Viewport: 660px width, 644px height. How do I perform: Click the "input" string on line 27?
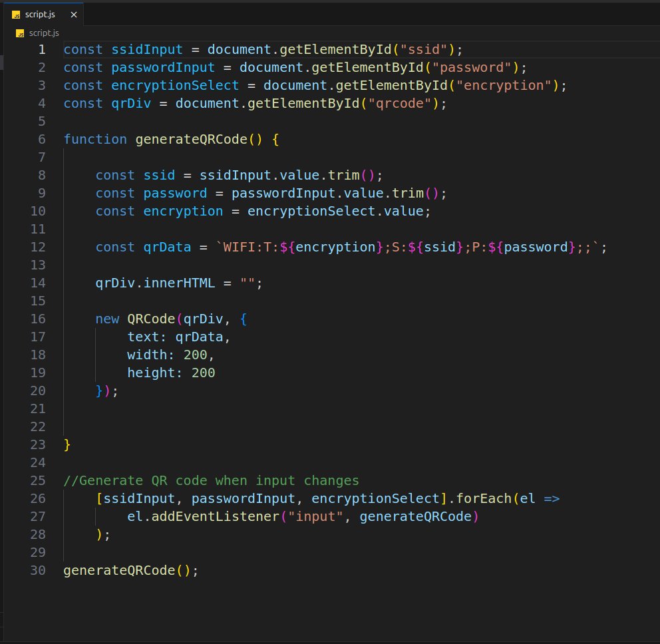click(x=315, y=517)
